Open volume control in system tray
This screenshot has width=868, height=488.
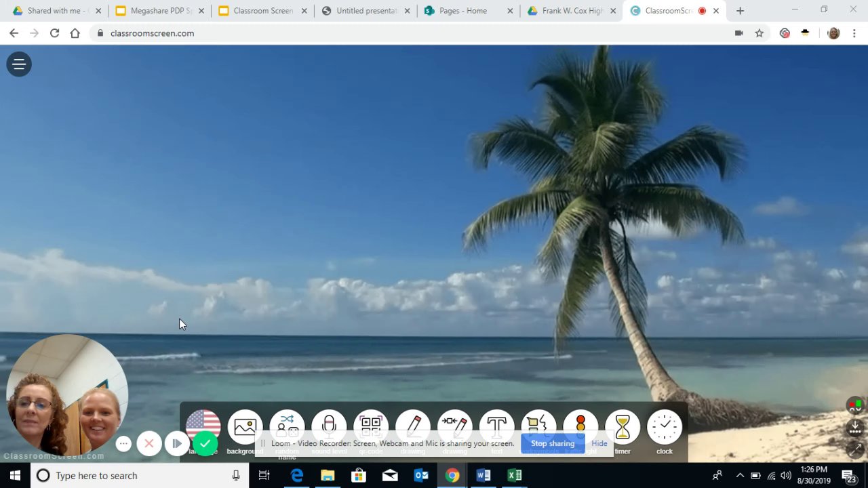(786, 476)
